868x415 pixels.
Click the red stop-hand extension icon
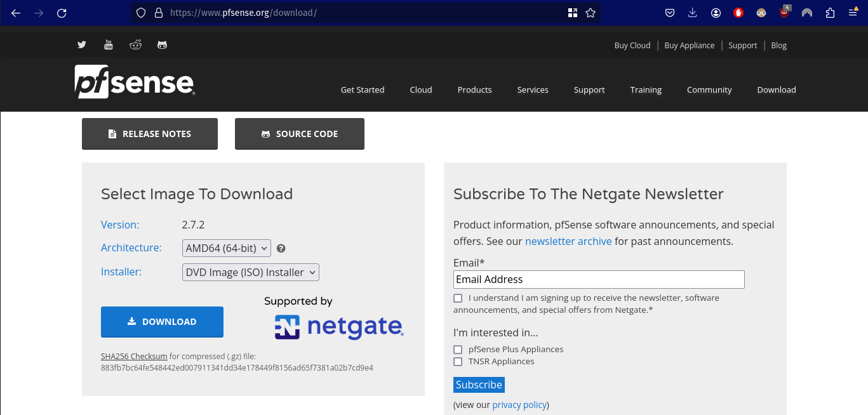(738, 13)
